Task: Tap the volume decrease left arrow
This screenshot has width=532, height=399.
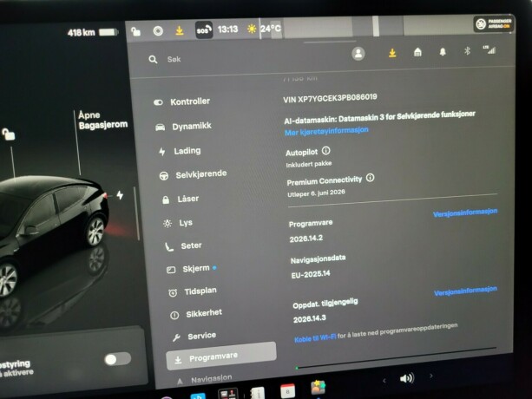Action: tap(384, 381)
